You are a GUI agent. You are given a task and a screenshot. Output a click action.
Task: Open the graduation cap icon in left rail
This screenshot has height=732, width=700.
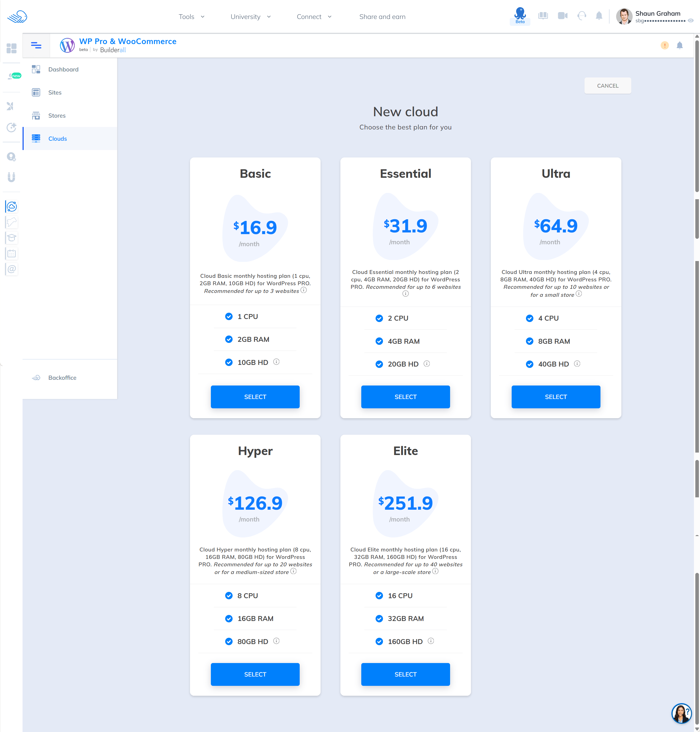coord(12,237)
